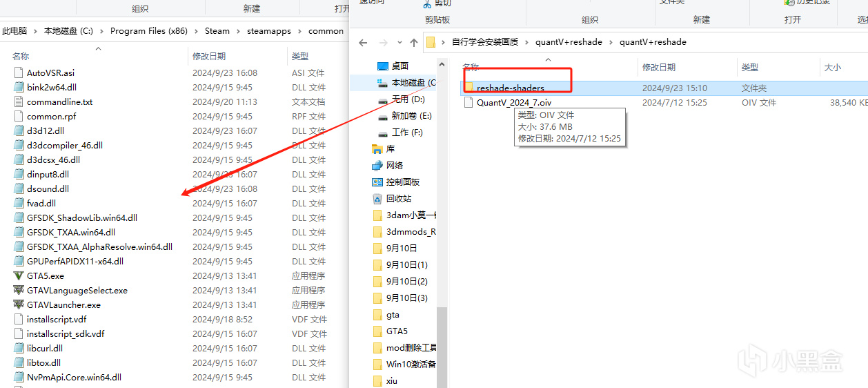Open Win10激活备 folder in navigation pane
Image resolution: width=868 pixels, height=388 pixels.
point(404,365)
